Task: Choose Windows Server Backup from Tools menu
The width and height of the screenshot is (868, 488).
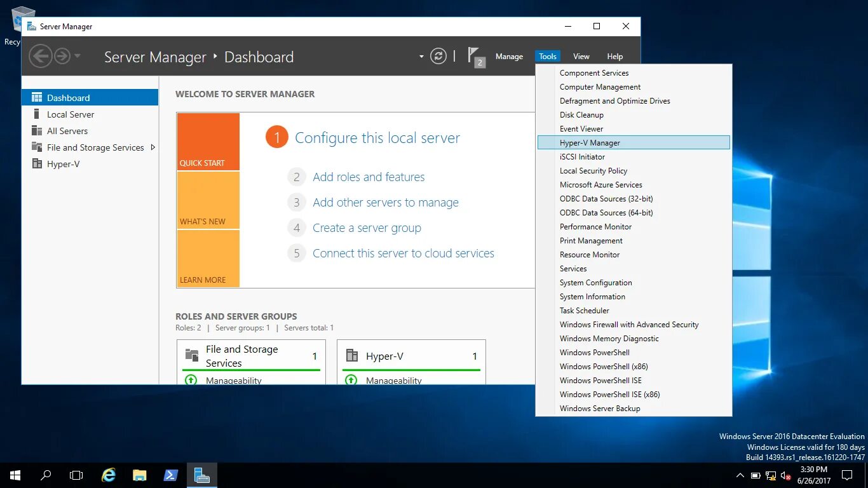Action: [634, 409]
